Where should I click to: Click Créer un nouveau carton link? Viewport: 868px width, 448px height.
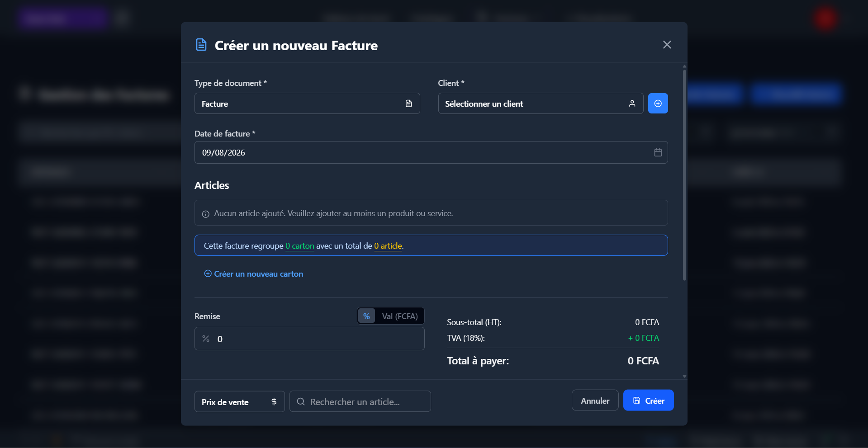click(x=254, y=274)
